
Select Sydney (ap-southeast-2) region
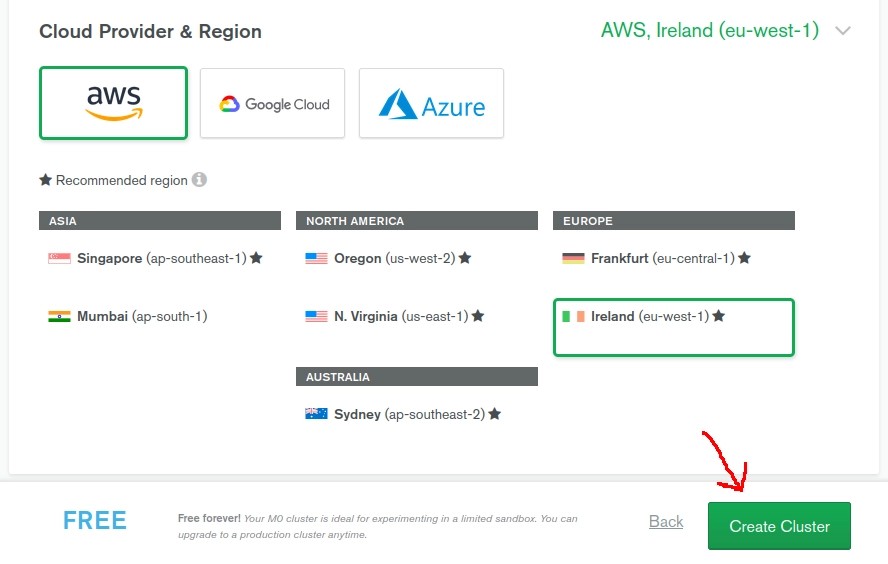[417, 414]
